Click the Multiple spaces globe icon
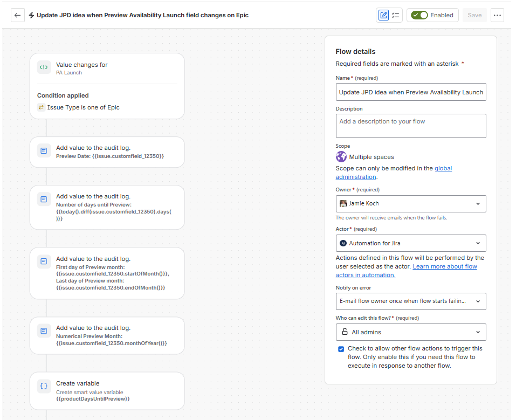Image resolution: width=516 pixels, height=420 pixels. click(x=341, y=157)
